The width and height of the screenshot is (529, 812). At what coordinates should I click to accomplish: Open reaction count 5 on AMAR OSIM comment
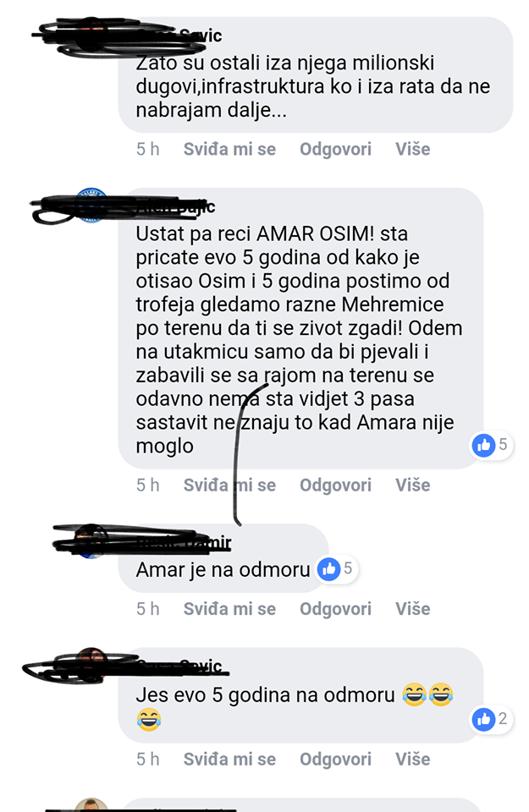coord(503,444)
